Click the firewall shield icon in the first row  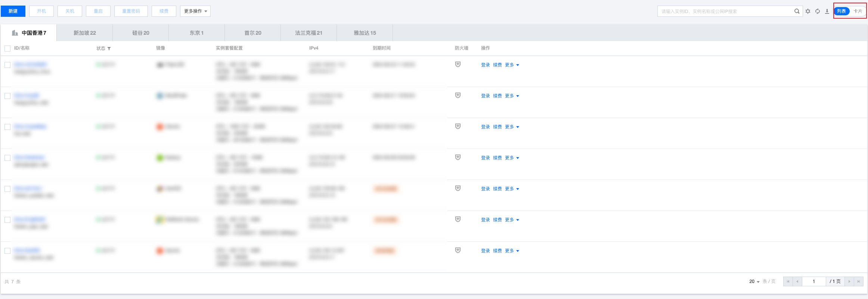point(458,65)
